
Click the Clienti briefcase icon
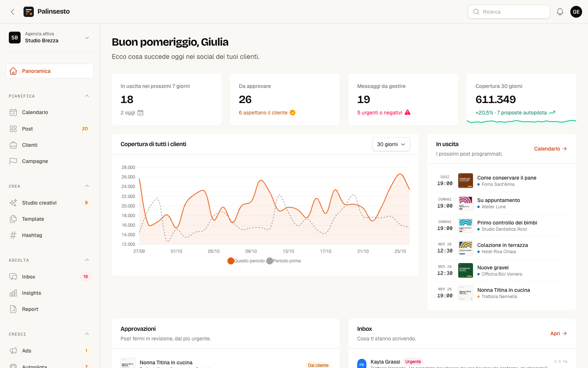tap(13, 145)
